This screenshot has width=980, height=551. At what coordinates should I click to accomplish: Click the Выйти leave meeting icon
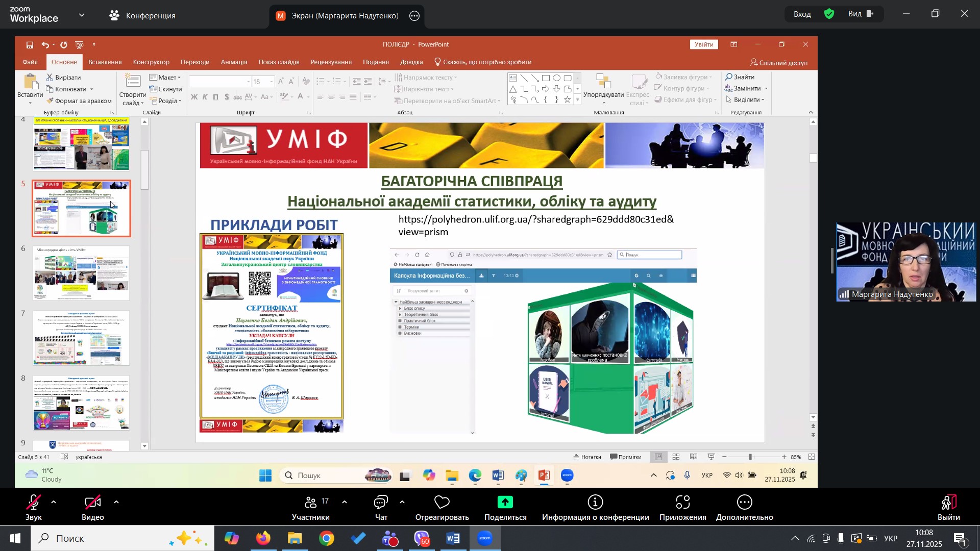(948, 503)
